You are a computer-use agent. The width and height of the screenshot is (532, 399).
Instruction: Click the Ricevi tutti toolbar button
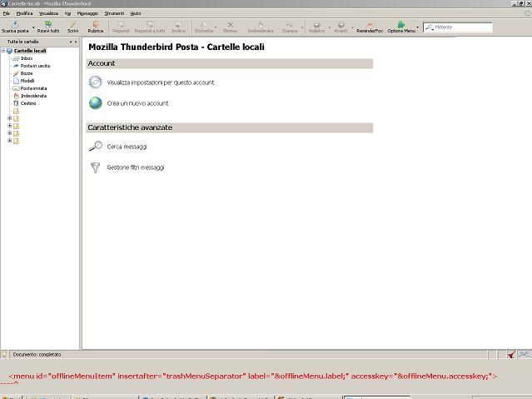[48, 27]
